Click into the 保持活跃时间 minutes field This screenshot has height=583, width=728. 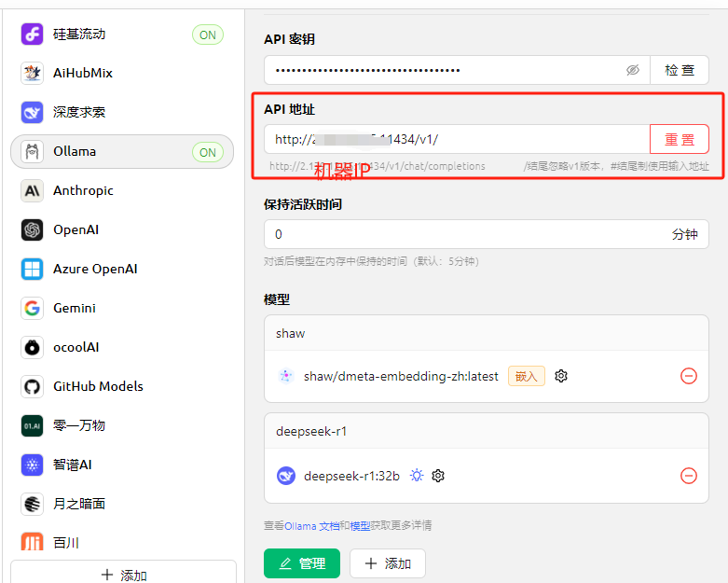click(x=486, y=234)
